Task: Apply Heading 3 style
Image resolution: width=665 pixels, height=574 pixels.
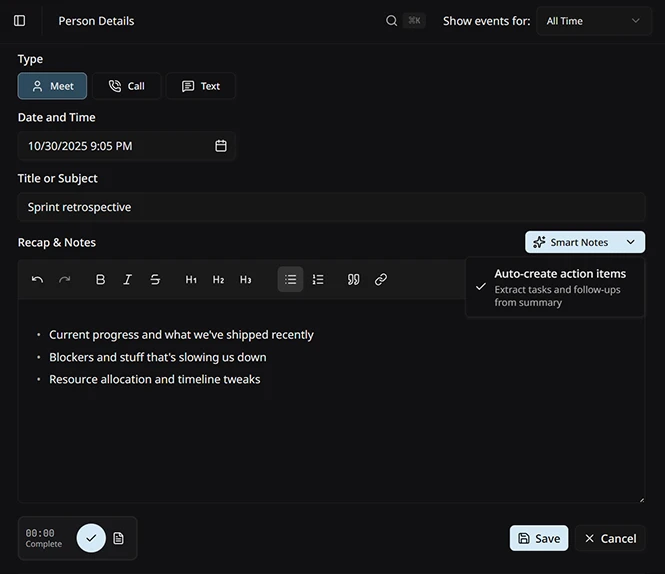Action: click(246, 280)
